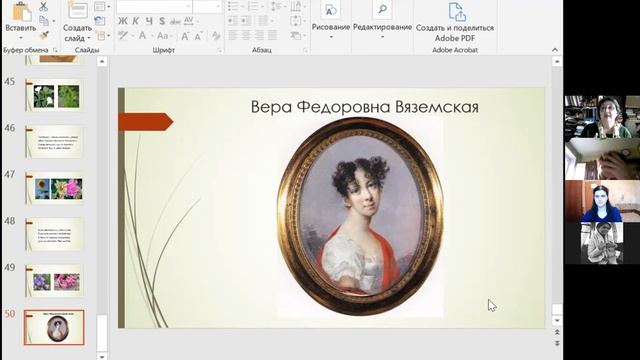Select slide 50 thumbnail with portrait
This screenshot has width=640, height=360.
pos(54,327)
